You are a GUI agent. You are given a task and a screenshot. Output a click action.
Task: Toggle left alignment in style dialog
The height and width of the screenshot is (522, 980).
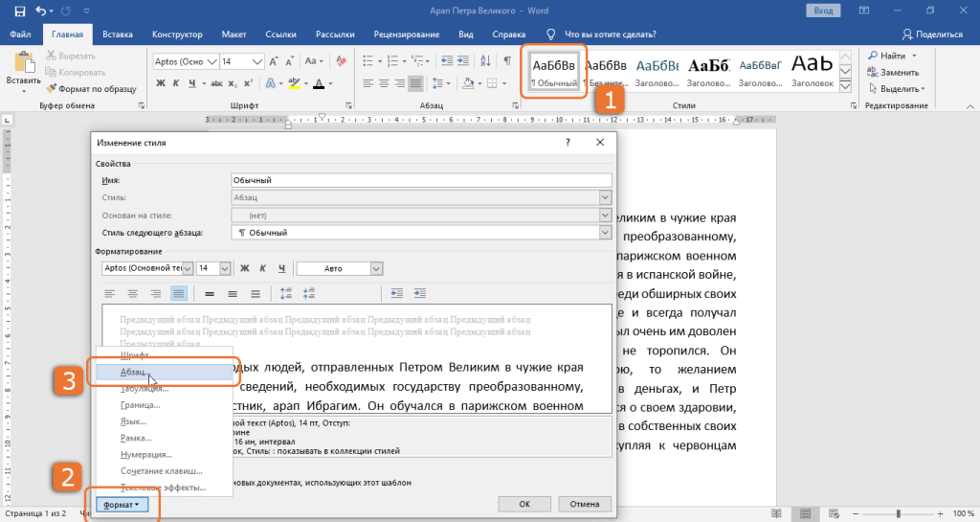[x=109, y=293]
